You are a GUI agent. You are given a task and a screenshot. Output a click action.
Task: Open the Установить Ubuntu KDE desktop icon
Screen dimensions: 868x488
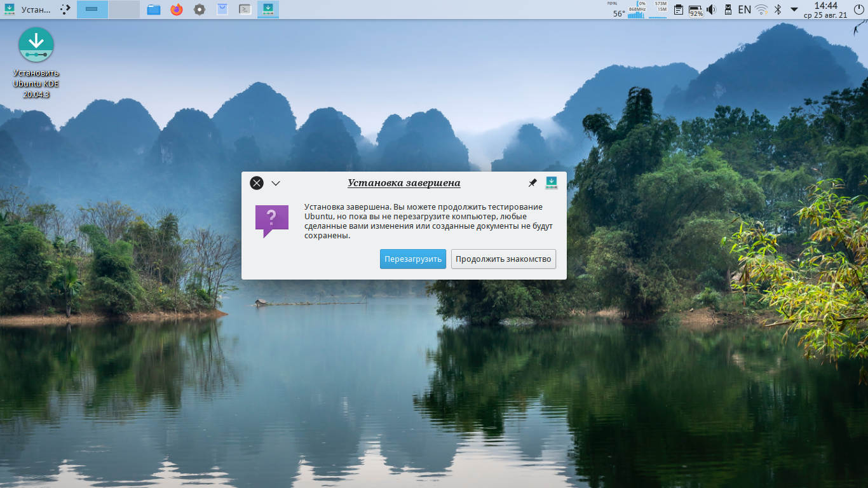(x=36, y=63)
